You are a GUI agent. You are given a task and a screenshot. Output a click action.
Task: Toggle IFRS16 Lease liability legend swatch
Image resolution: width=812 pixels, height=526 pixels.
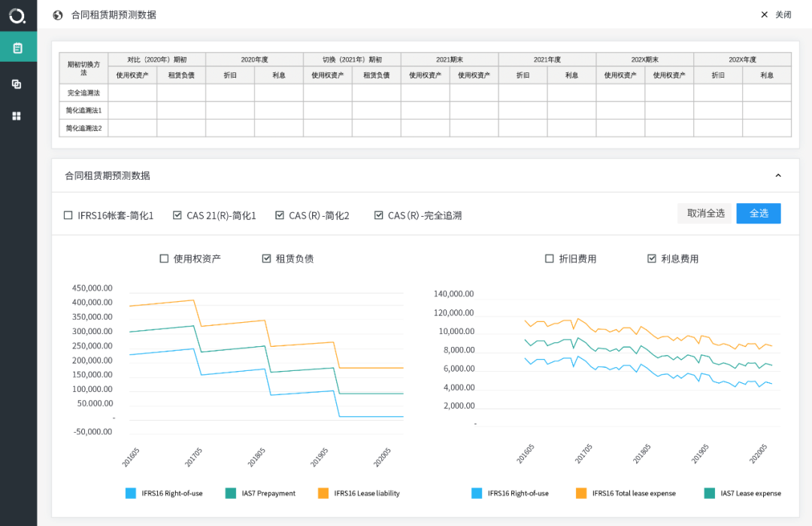[x=323, y=494]
